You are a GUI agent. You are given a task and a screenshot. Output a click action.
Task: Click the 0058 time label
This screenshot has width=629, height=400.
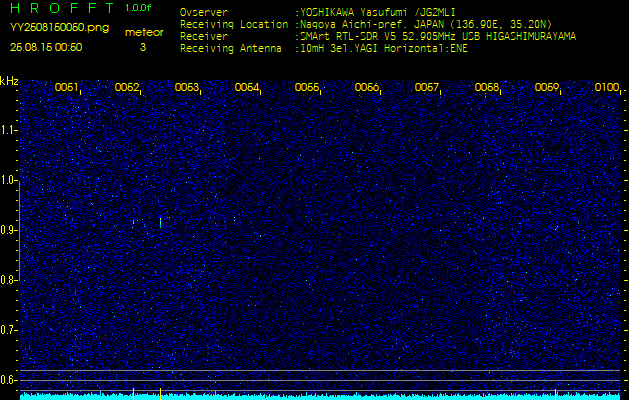[x=487, y=87]
